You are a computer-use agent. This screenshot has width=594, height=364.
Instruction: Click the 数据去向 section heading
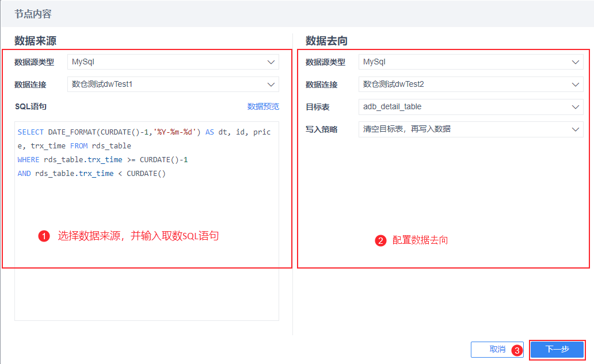pyautogui.click(x=326, y=41)
